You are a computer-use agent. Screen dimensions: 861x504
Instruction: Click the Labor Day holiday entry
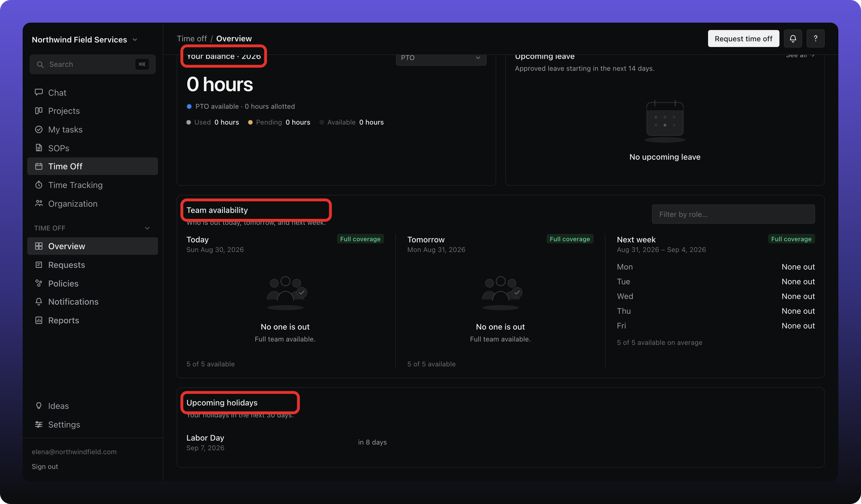[205, 442]
